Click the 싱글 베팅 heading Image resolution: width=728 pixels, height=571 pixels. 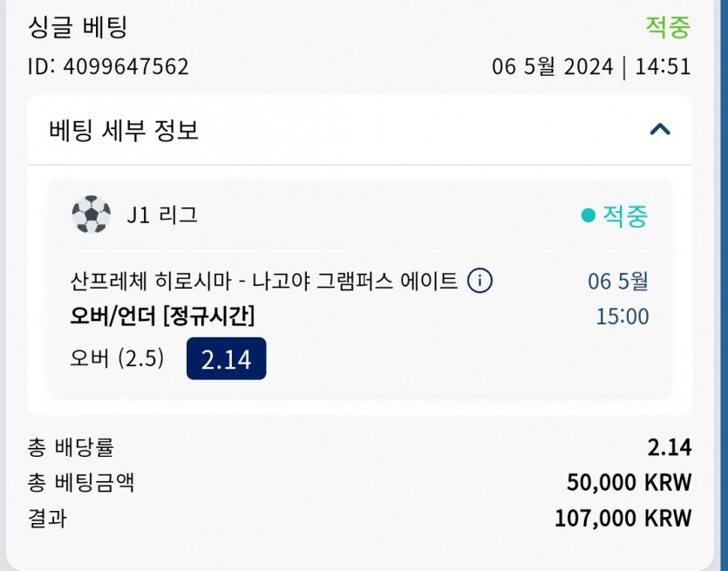pos(78,27)
